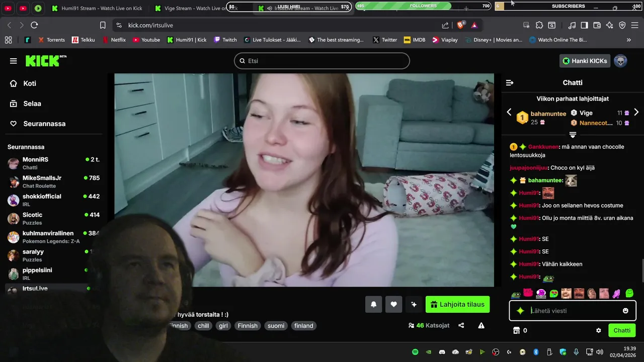
Task: Open the bookmarks overflow chevron
Action: coord(628,40)
